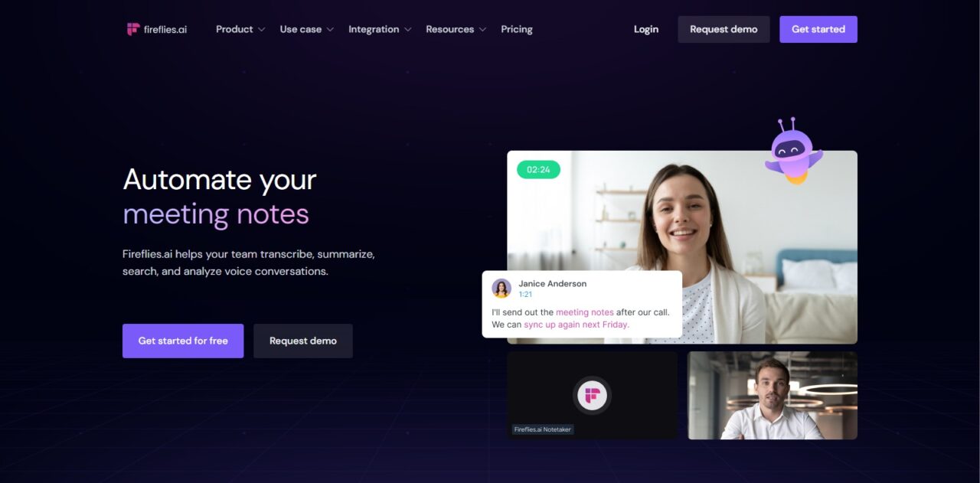Click the Fireflies.ai Notetaker label
The image size is (980, 483).
543,429
